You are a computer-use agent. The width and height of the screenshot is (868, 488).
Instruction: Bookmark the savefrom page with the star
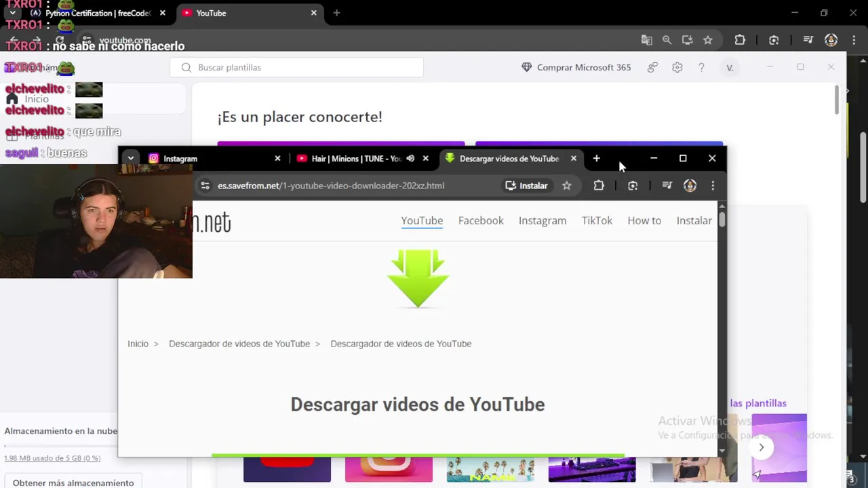(567, 186)
